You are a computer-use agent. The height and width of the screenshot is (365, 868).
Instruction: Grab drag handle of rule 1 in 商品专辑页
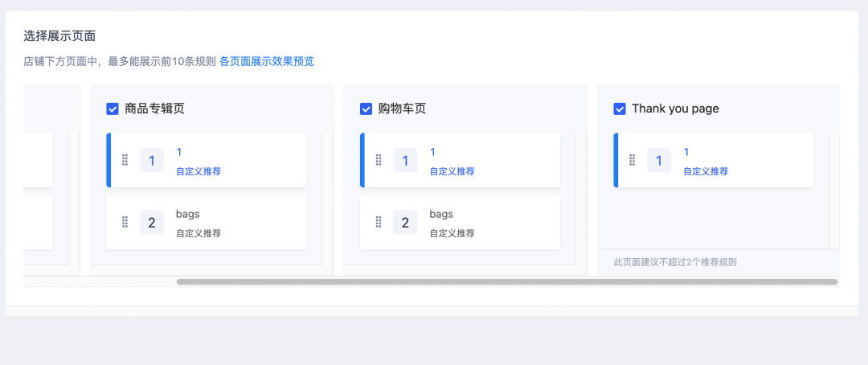tap(125, 160)
